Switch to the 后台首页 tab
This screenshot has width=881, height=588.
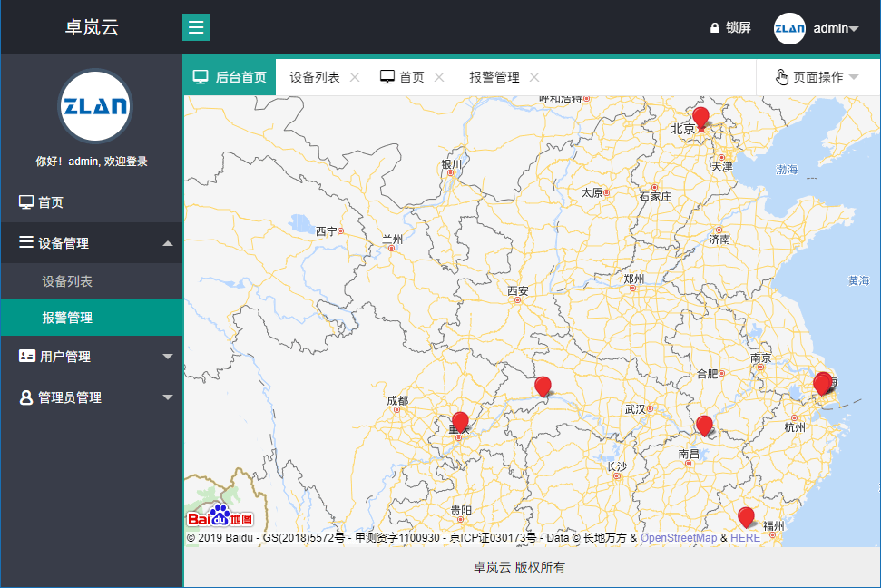tap(230, 77)
